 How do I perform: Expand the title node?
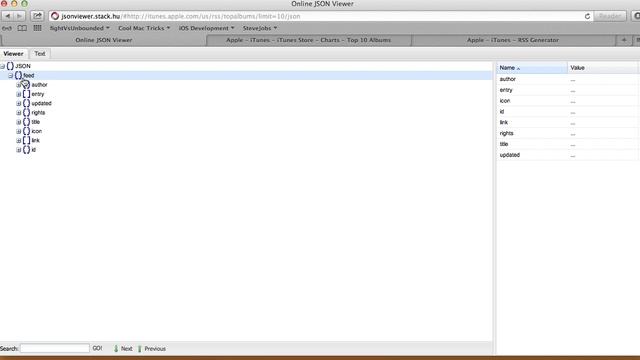[19, 122]
